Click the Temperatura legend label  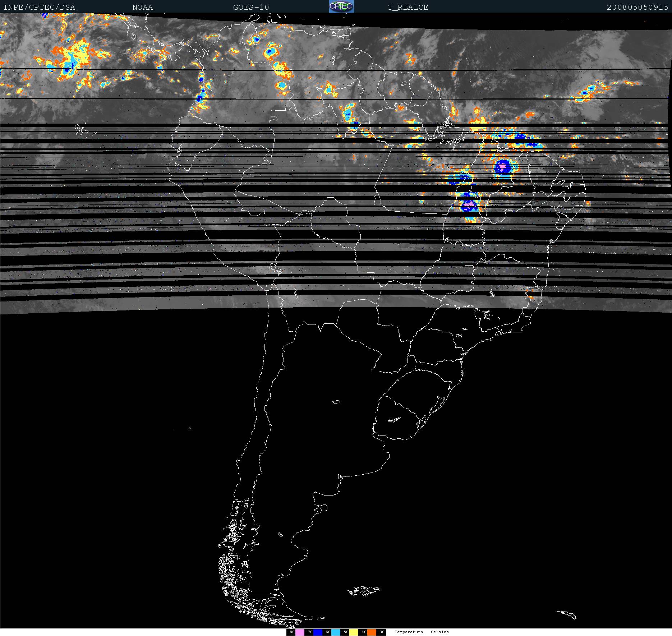pos(409,632)
